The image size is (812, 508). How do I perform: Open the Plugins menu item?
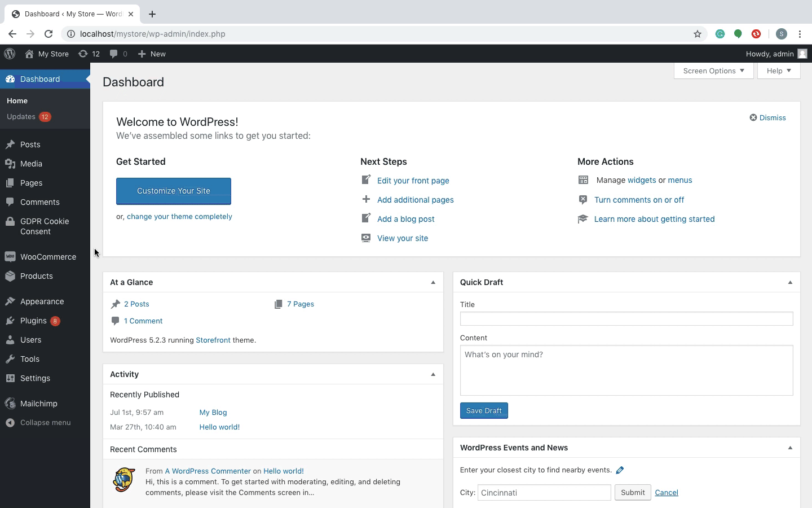click(x=45, y=321)
